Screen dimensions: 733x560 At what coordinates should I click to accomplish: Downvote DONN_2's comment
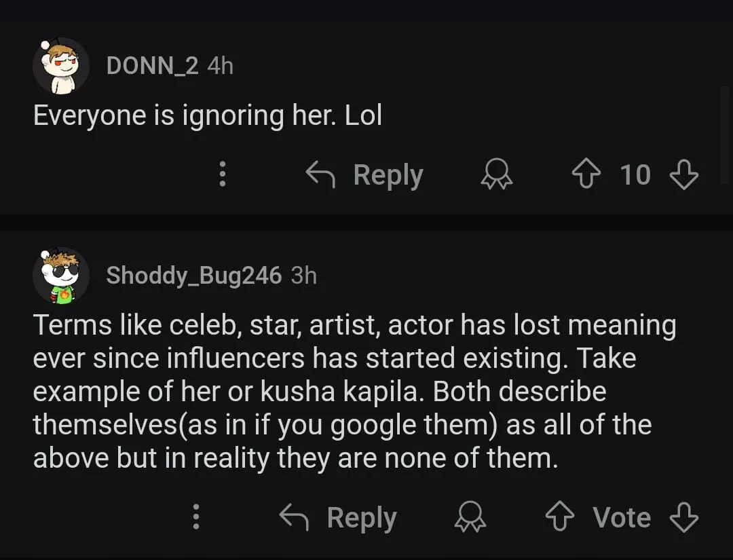point(683,175)
